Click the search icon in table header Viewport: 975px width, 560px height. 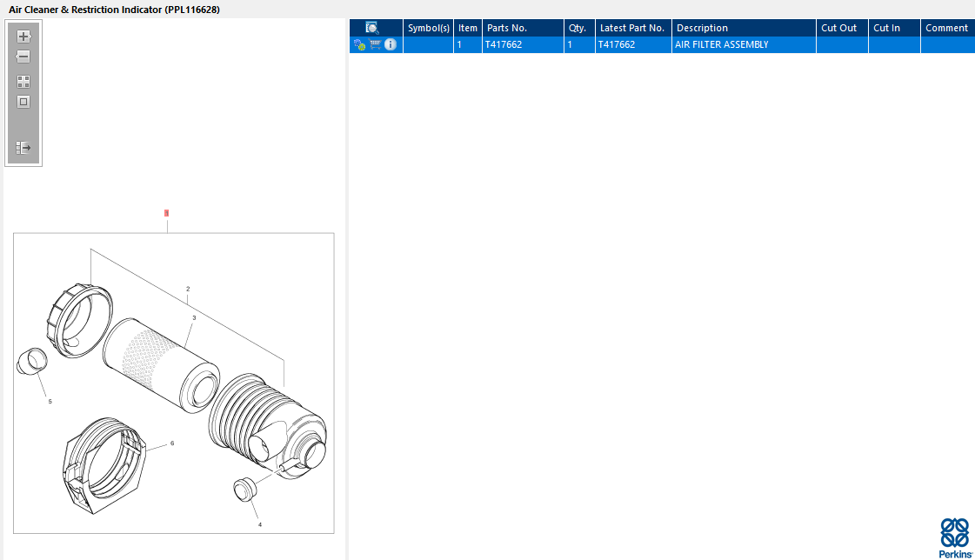pos(372,28)
